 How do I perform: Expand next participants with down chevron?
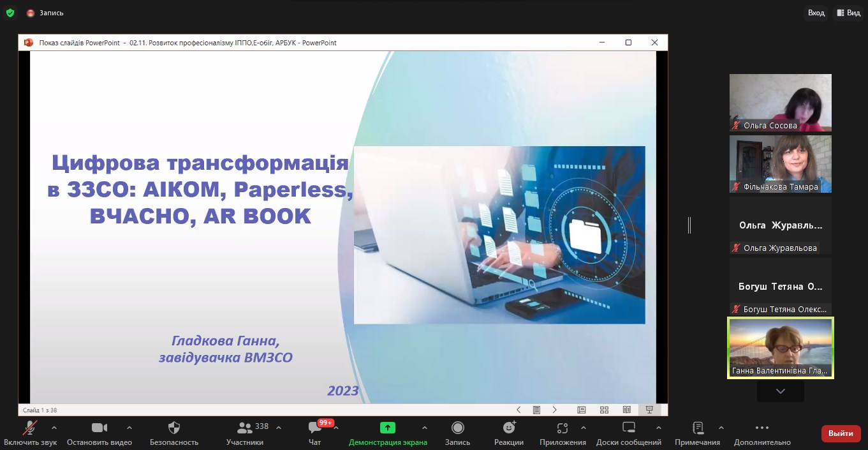(x=781, y=391)
